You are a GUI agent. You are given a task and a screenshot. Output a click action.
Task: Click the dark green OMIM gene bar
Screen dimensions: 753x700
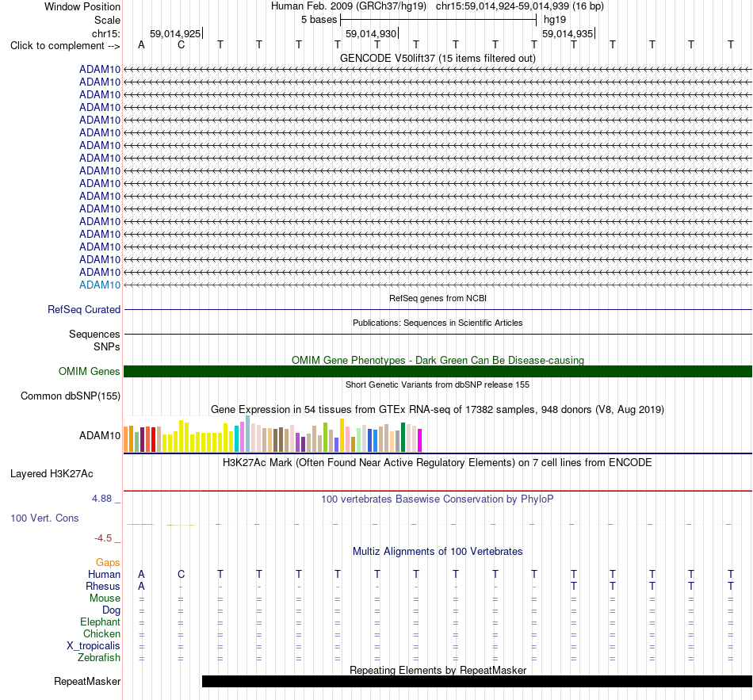coord(438,371)
